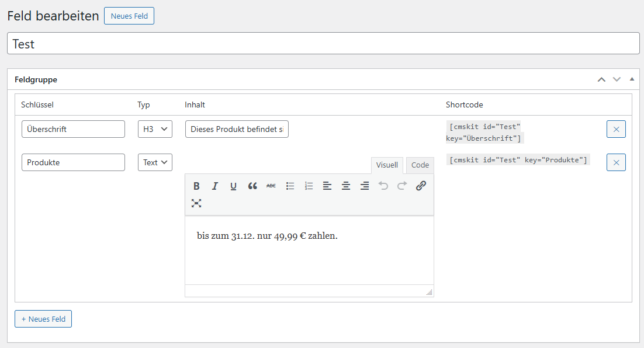This screenshot has width=644, height=348.
Task: Enter fullscreen editor mode
Action: pyautogui.click(x=196, y=203)
